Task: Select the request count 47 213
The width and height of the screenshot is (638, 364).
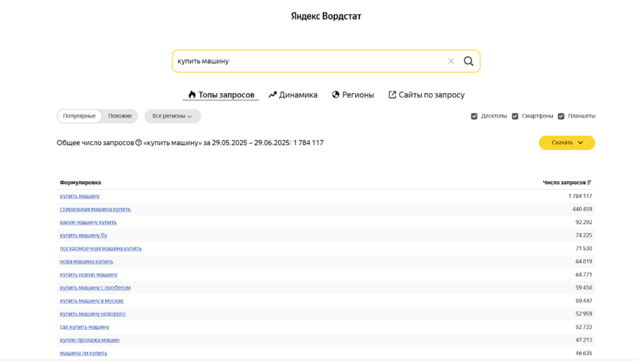Action: coord(584,340)
